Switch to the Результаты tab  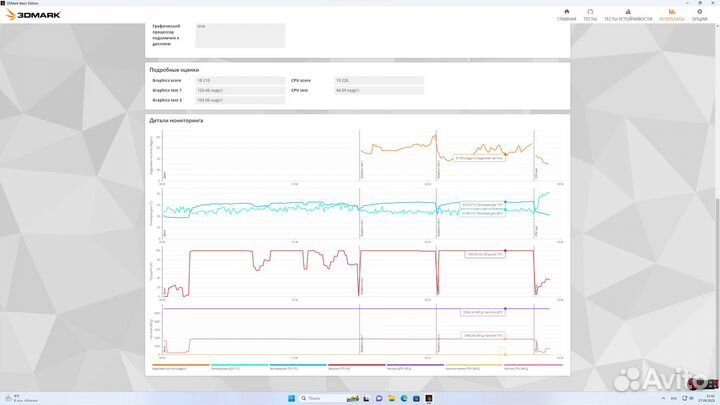671,15
